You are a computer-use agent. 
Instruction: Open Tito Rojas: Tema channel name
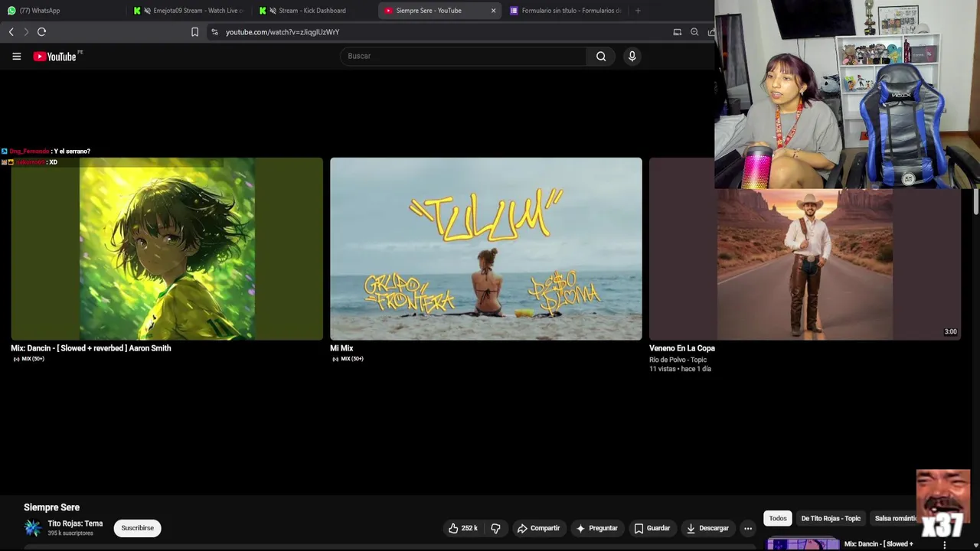tap(75, 523)
